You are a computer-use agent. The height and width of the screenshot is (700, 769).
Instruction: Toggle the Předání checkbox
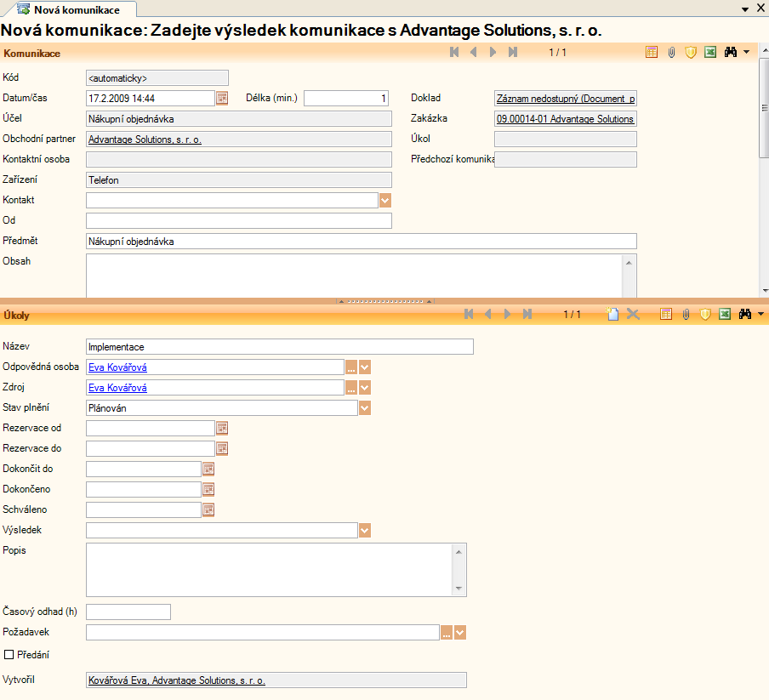click(x=9, y=655)
